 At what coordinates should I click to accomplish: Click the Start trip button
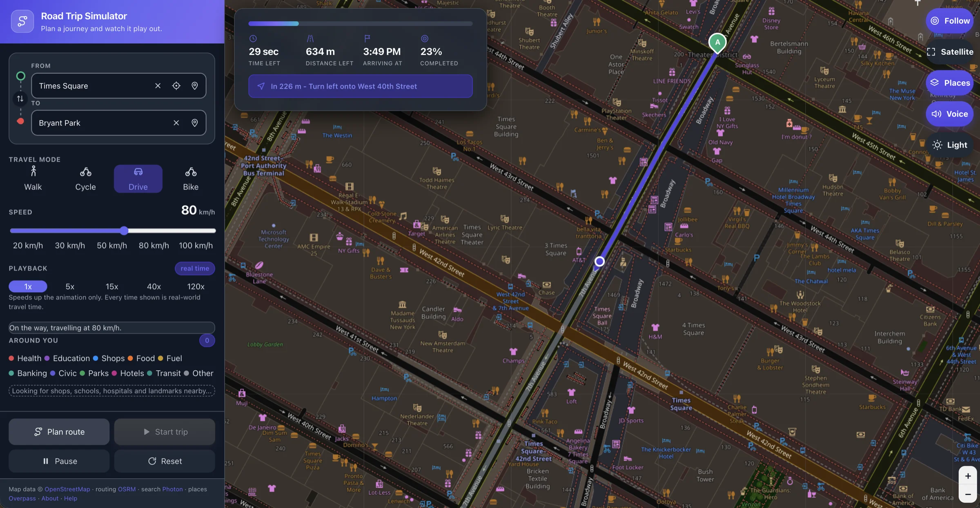point(165,432)
